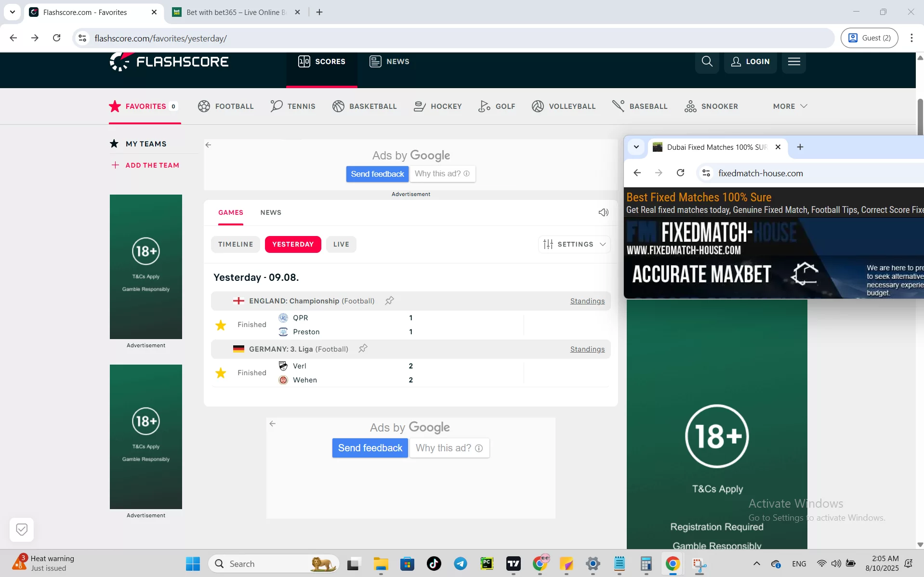Open Standings for England Championship

pyautogui.click(x=587, y=301)
